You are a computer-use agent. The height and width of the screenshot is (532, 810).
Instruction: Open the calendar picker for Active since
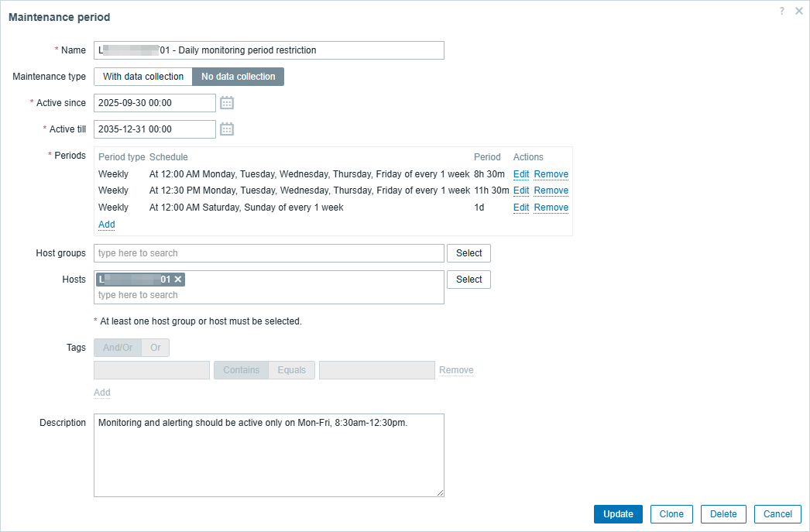[x=227, y=103]
